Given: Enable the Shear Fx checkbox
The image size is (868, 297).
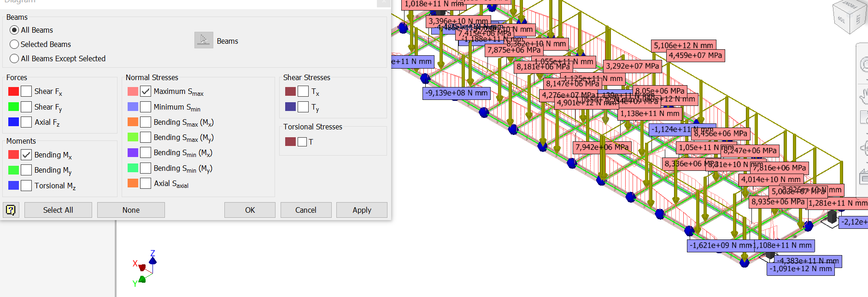Looking at the screenshot, I should click(26, 91).
